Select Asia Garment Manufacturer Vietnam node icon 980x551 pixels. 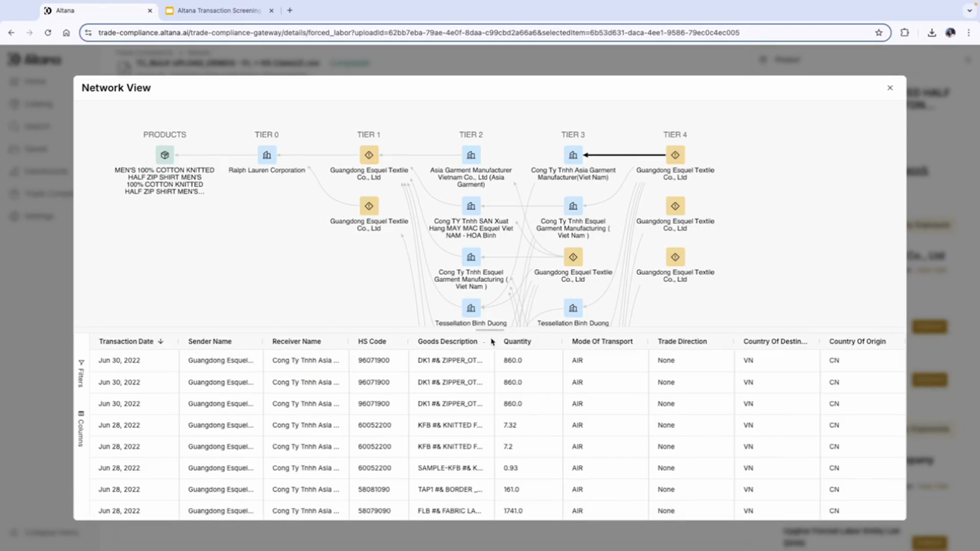tap(471, 155)
